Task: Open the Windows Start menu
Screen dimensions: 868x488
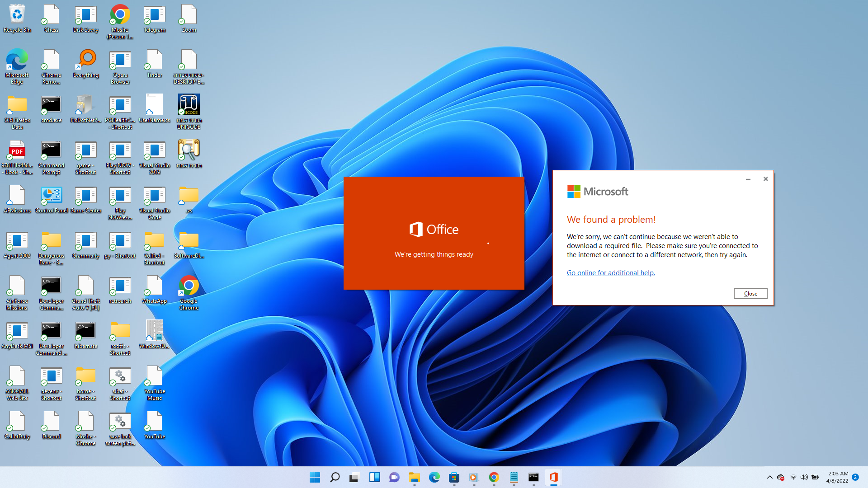Action: [315, 477]
